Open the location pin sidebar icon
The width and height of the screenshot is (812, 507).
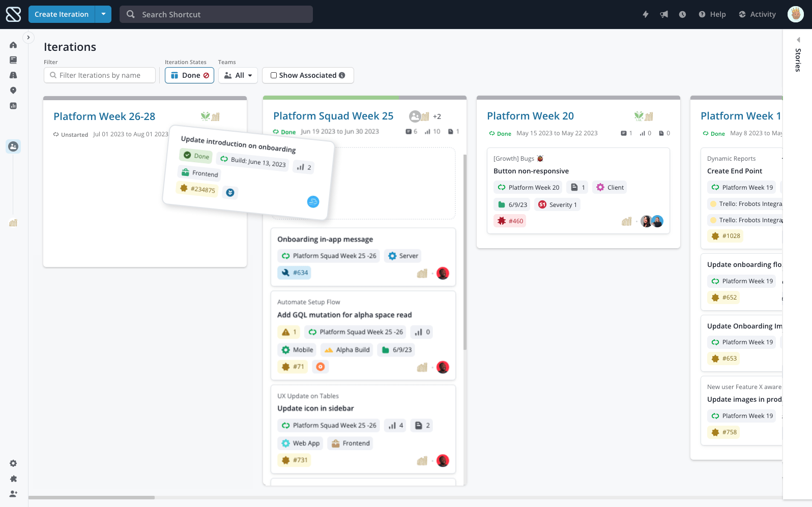[x=13, y=91]
